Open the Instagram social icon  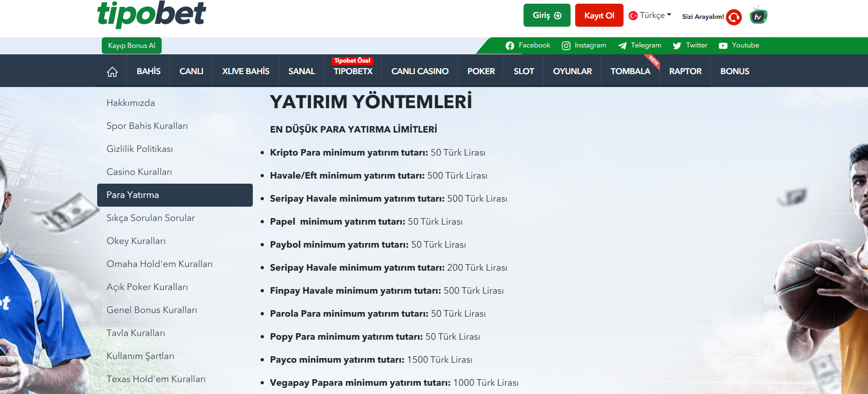pos(566,46)
